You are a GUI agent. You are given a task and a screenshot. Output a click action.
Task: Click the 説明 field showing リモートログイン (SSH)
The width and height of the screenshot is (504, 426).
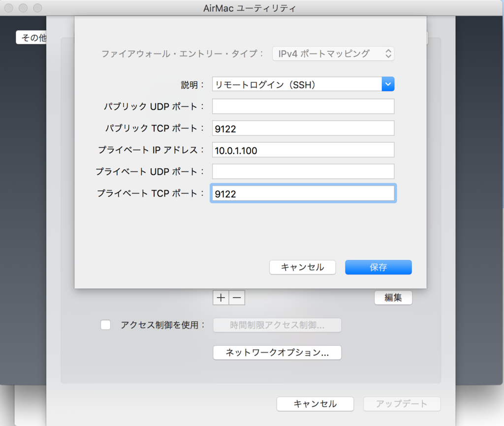(x=297, y=84)
